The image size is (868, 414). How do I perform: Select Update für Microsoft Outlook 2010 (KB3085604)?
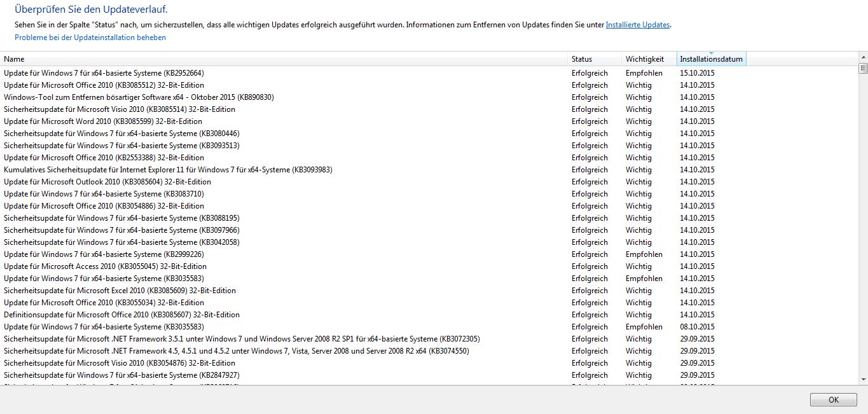pyautogui.click(x=429, y=182)
